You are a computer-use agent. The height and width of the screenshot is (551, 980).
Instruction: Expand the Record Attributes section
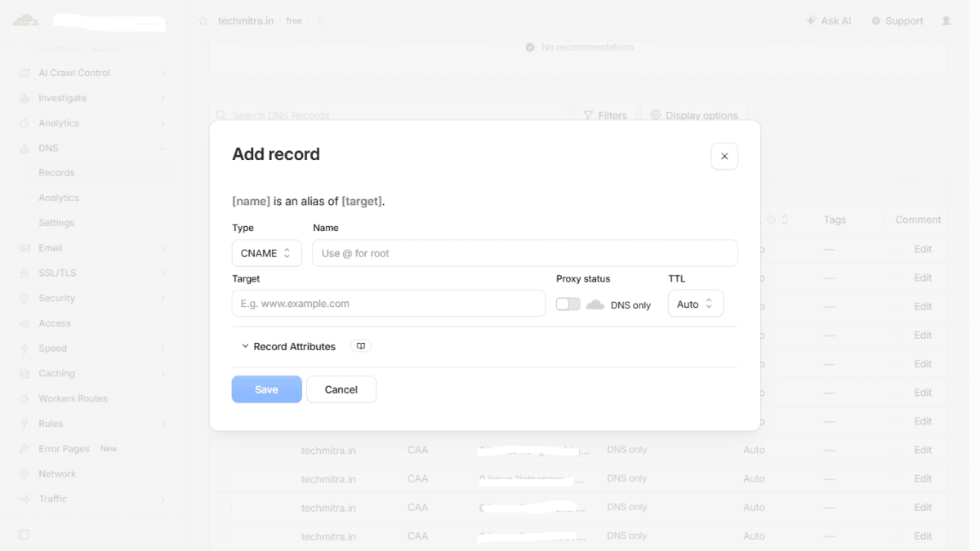click(x=288, y=346)
